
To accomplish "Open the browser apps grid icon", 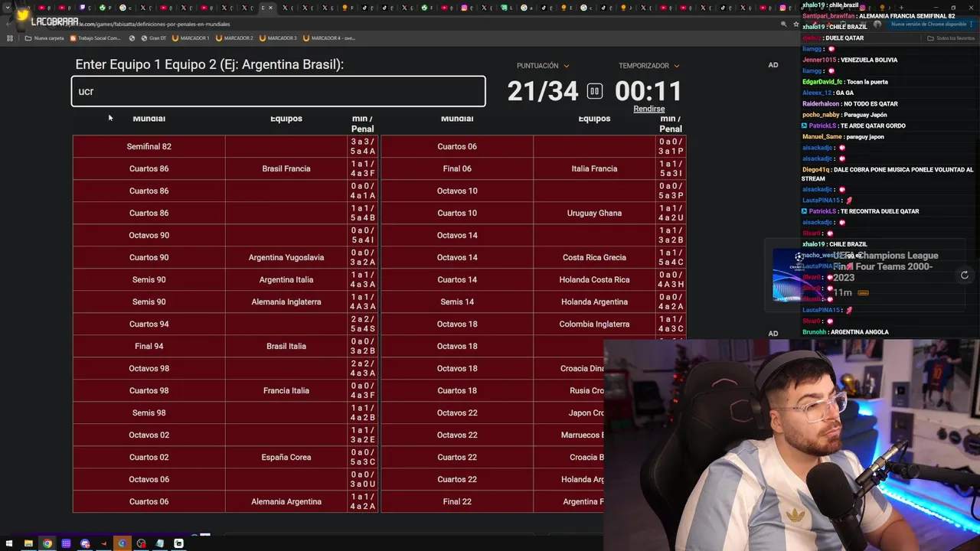I will click(10, 37).
